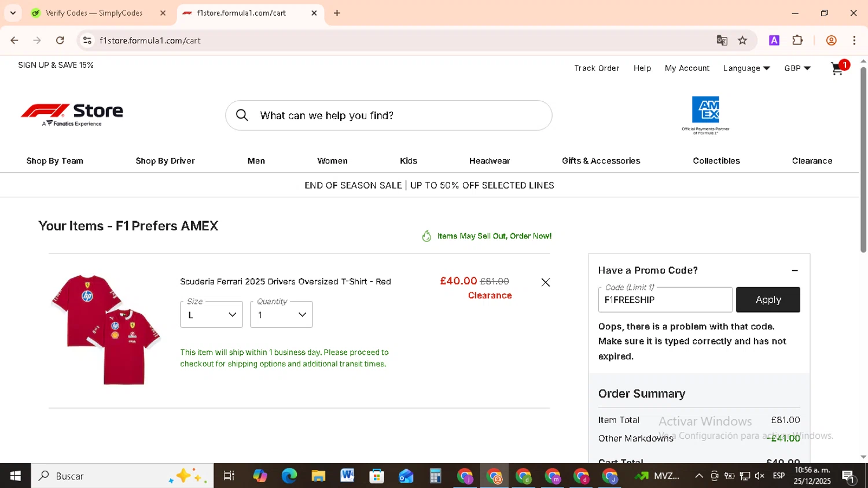The width and height of the screenshot is (868, 488).
Task: Click the Windows taskbar Buscar search box
Action: point(122,476)
